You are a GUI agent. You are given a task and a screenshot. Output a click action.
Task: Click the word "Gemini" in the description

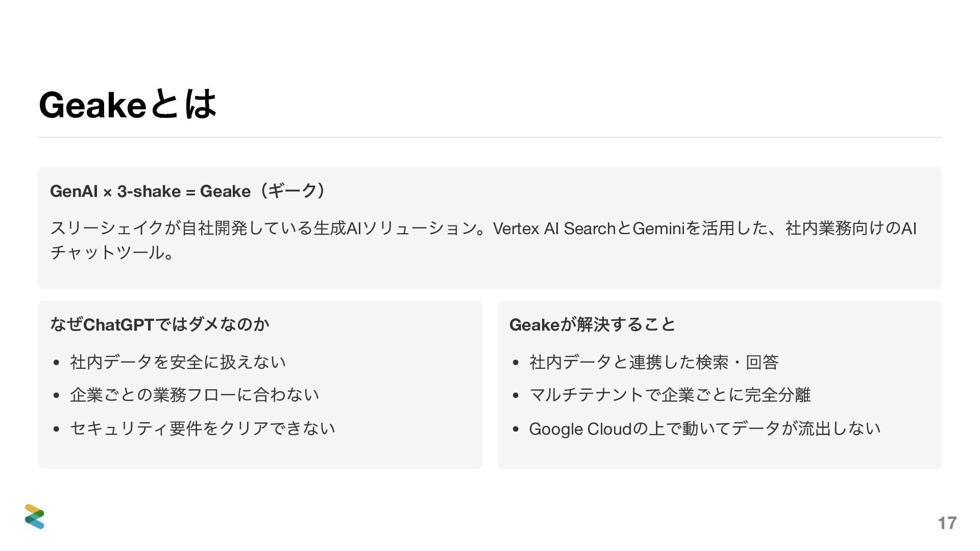tap(658, 228)
